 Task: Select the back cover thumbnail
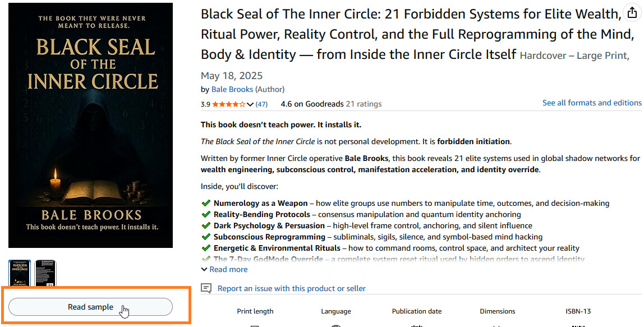[x=45, y=273]
